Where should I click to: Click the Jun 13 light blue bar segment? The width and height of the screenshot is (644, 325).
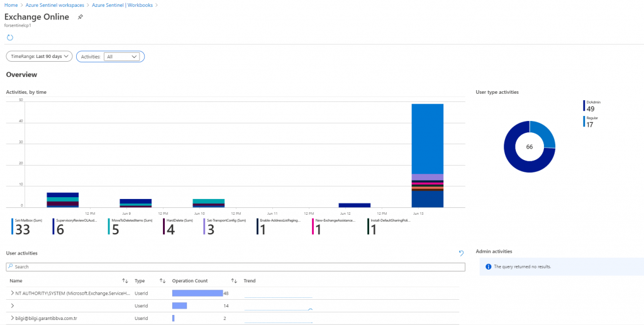427,139
